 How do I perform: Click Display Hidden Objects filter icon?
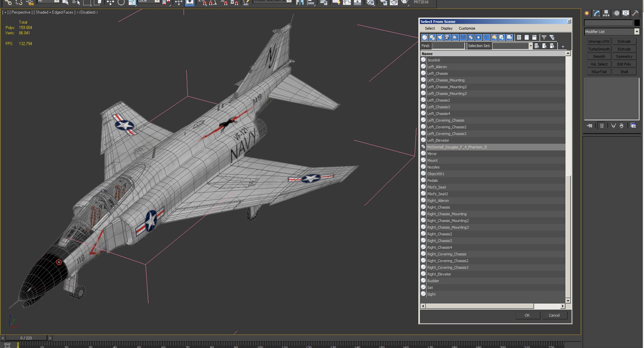point(509,37)
